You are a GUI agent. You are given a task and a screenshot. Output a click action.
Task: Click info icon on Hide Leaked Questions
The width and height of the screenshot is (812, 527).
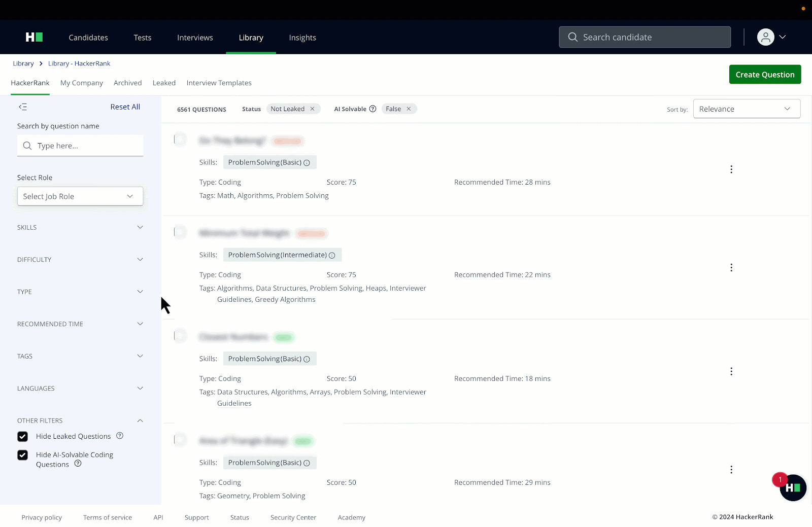pos(120,436)
